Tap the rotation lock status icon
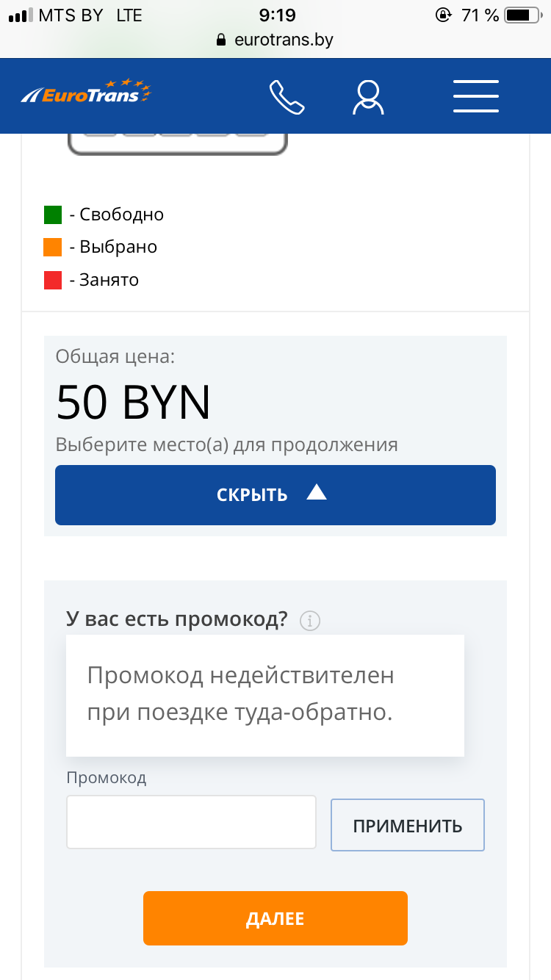Image resolution: width=551 pixels, height=980 pixels. (443, 15)
